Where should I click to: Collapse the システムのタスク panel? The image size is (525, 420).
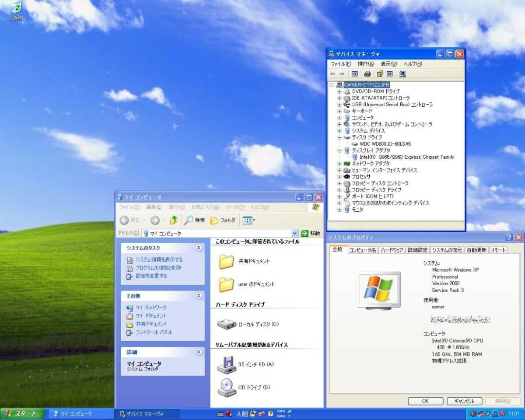point(199,248)
